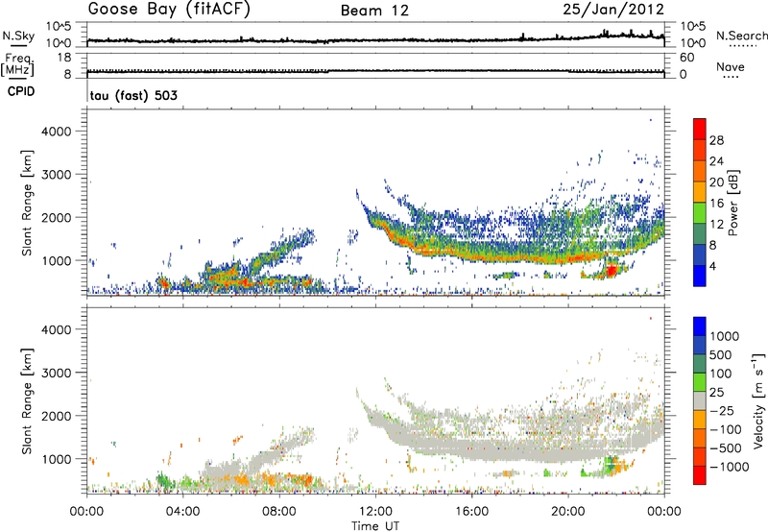Screen dimensions: 768x532
Task: Click the "N.Search" legend label
Action: click(x=741, y=36)
